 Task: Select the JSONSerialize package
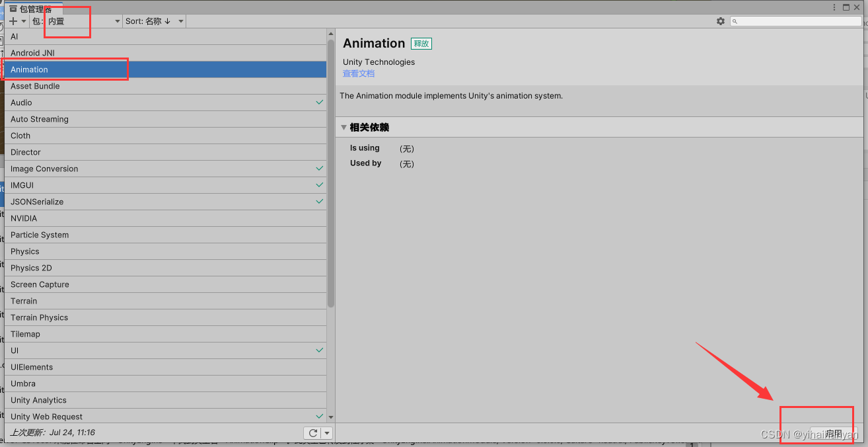coord(166,202)
